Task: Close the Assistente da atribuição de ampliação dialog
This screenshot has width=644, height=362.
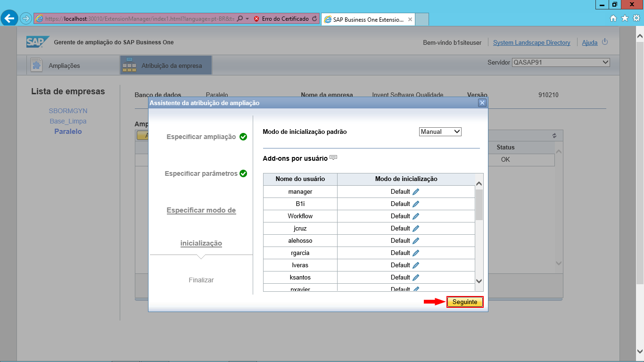Action: point(482,103)
